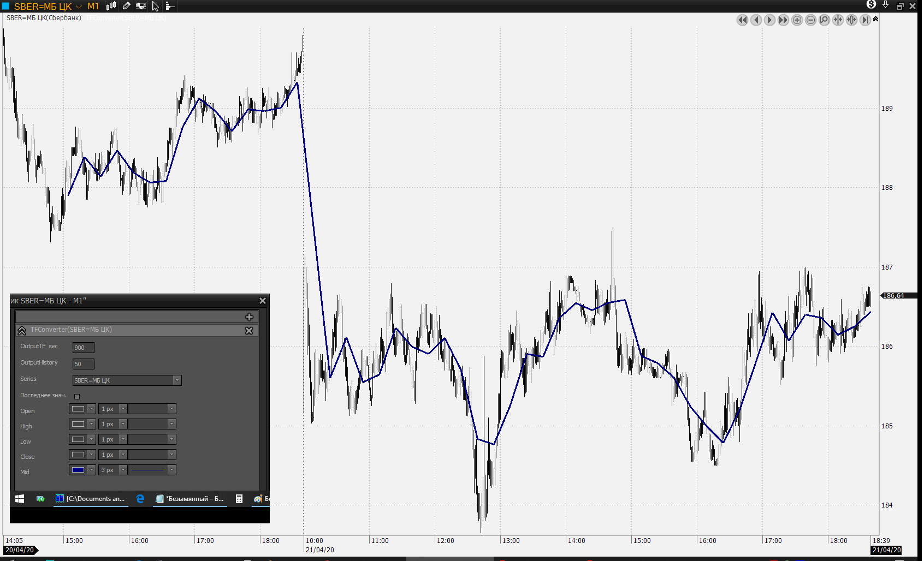Click the magnifier fit-chart icon
This screenshot has width=924, height=561.
[x=824, y=20]
